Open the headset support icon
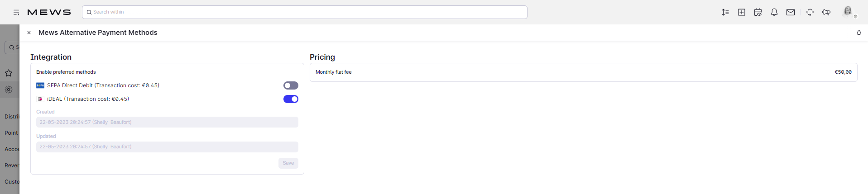Image resolution: width=868 pixels, height=194 pixels. coord(810,12)
